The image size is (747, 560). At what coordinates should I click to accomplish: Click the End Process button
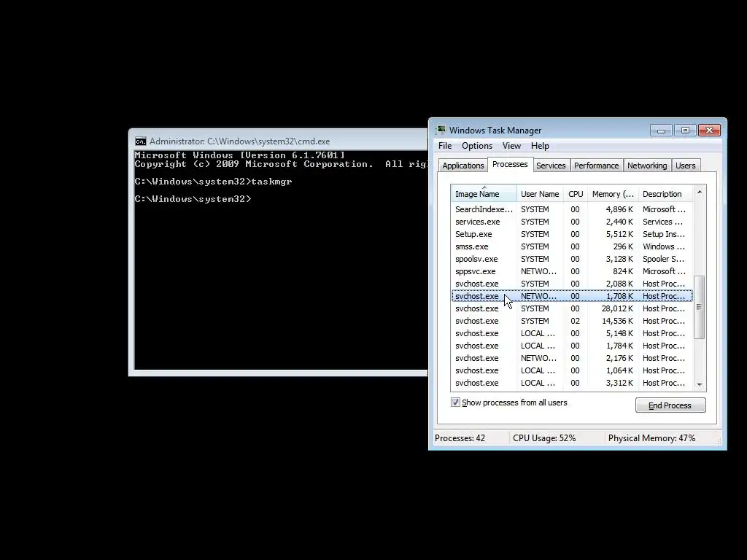point(670,405)
